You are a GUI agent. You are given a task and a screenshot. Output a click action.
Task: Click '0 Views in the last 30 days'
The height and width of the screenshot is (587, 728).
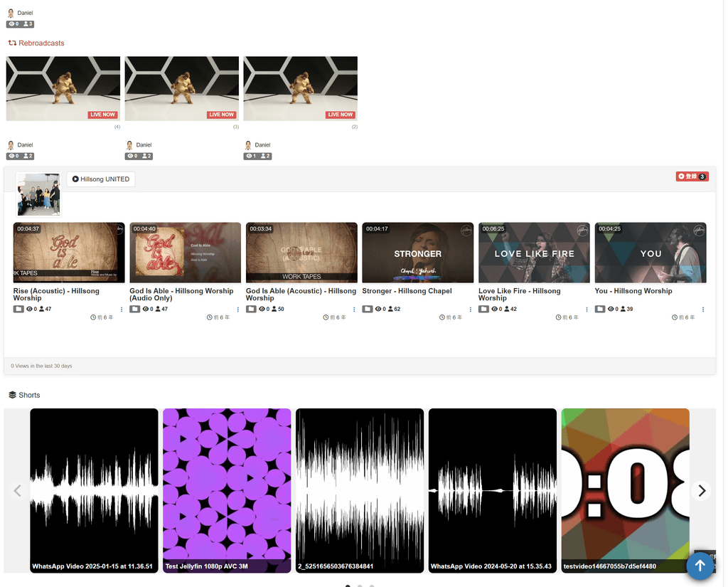point(41,366)
